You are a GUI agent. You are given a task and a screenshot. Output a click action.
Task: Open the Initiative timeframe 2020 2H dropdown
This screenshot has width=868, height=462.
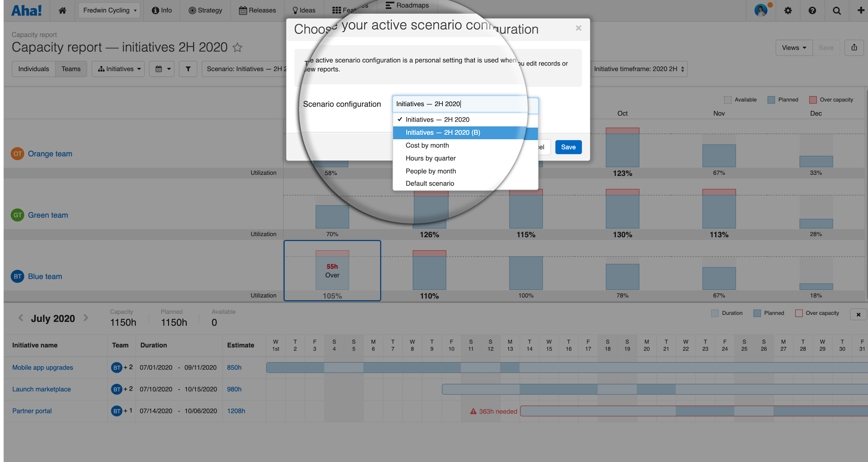pyautogui.click(x=639, y=69)
